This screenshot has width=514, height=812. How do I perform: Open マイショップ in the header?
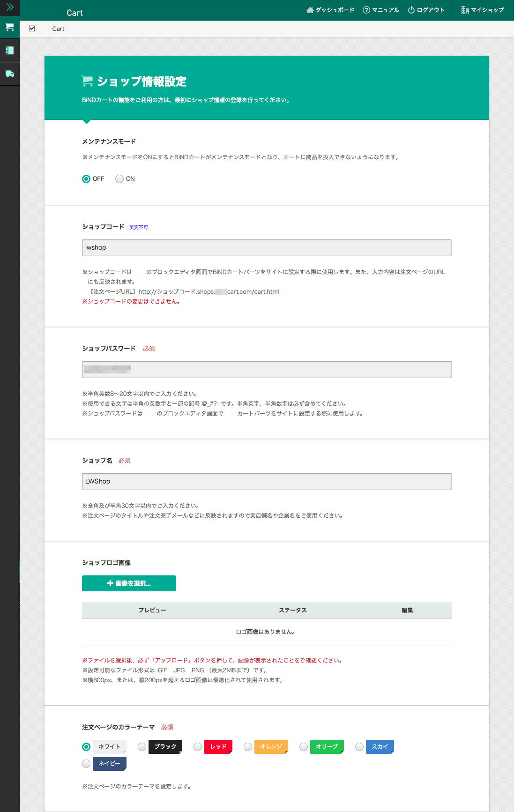[483, 10]
